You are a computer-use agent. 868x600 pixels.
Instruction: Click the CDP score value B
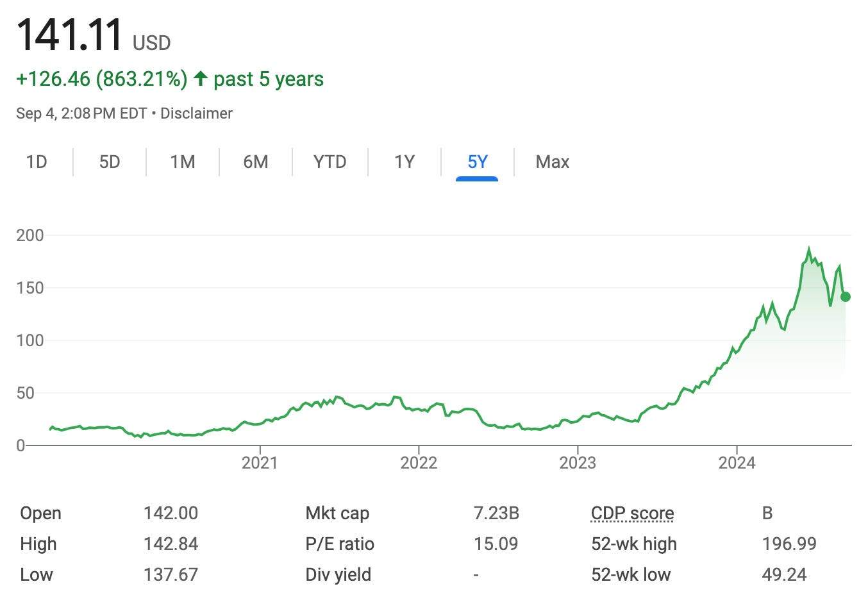pyautogui.click(x=767, y=513)
